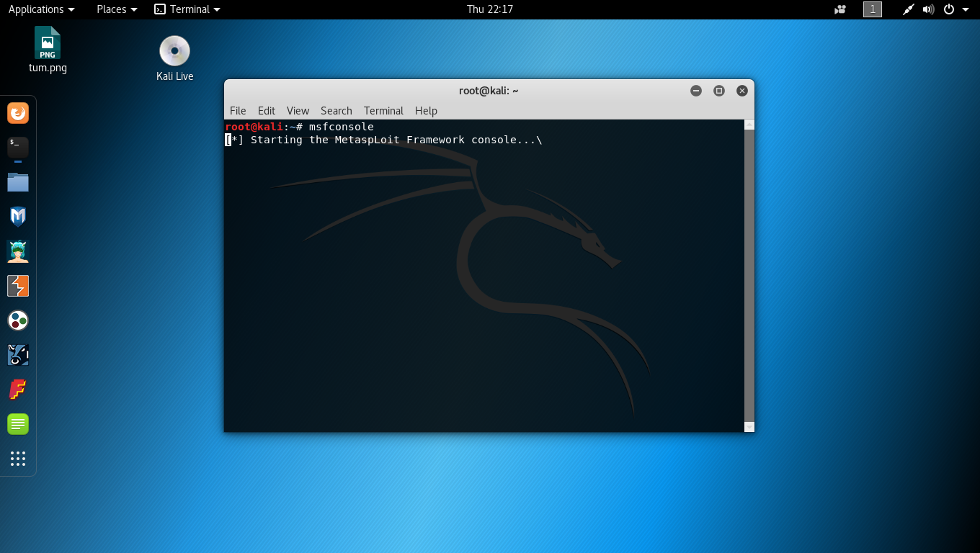Open the Files manager in the dock
Image resolution: width=980 pixels, height=553 pixels.
click(18, 182)
